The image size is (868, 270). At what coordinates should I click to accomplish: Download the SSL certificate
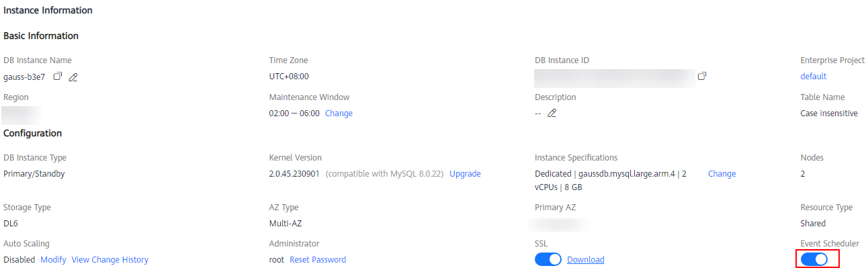pyautogui.click(x=586, y=260)
